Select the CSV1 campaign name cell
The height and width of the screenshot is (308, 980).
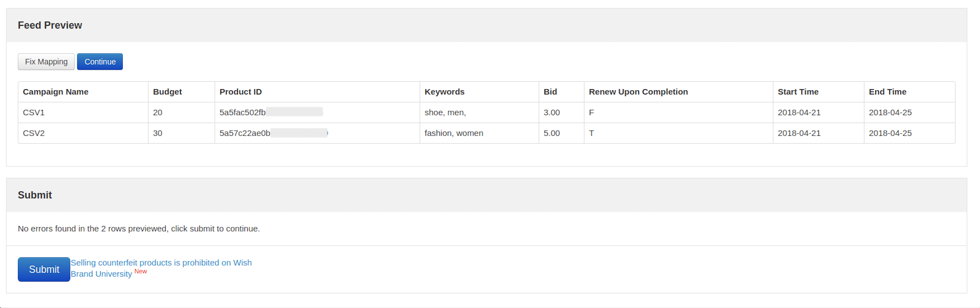[34, 112]
